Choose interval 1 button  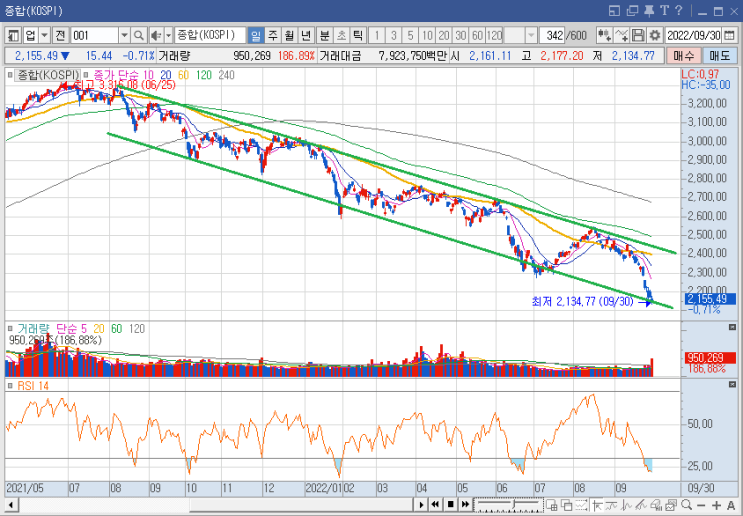[x=377, y=35]
